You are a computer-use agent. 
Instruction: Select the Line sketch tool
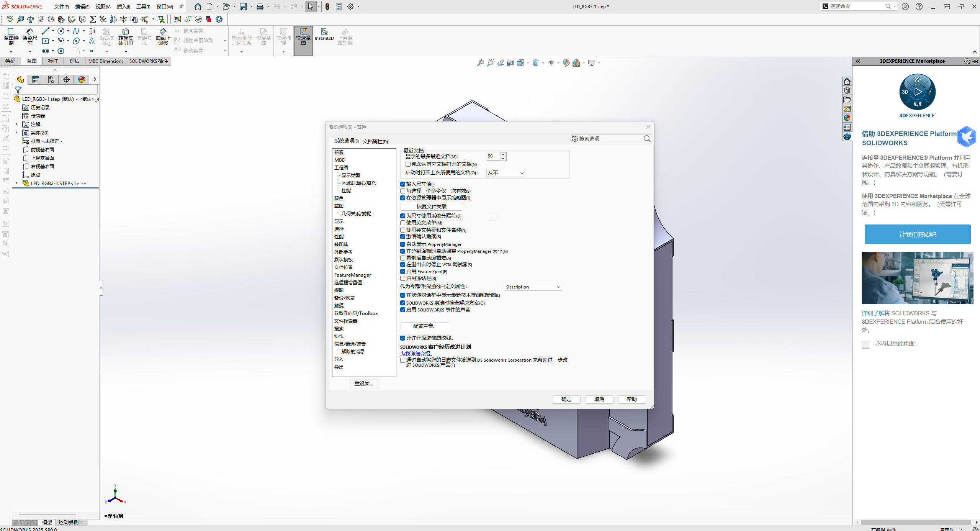pos(46,31)
